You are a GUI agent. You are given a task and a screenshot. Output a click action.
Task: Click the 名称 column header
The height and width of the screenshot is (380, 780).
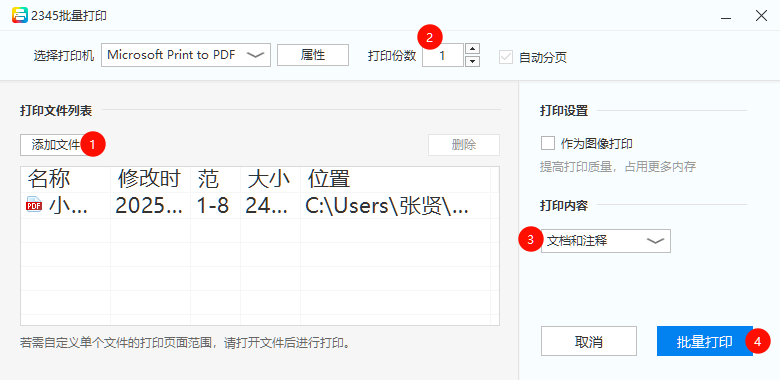click(x=66, y=179)
